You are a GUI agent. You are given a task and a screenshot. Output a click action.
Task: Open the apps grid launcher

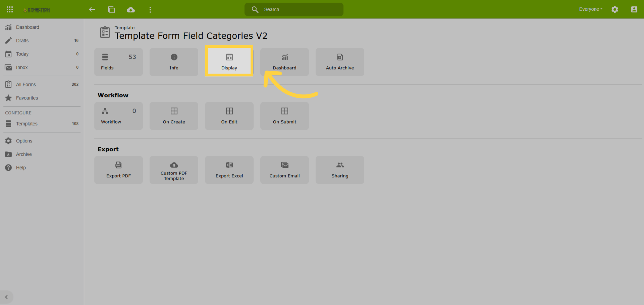[x=10, y=9]
